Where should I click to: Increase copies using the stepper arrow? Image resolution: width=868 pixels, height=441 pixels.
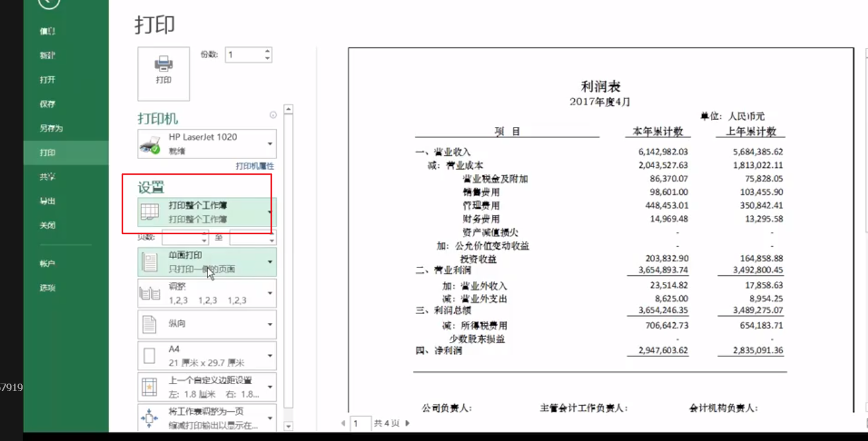click(269, 51)
